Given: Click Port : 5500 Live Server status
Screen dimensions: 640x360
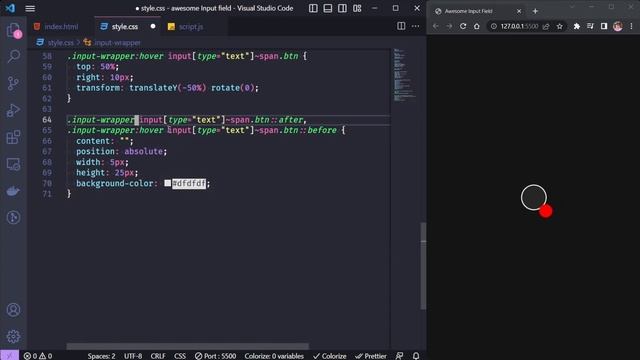Looking at the screenshot, I should [x=216, y=356].
